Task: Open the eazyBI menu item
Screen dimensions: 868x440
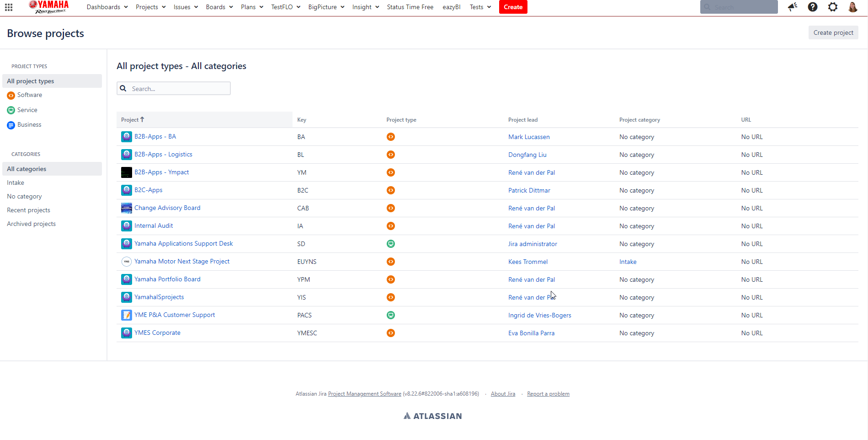Action: click(452, 7)
